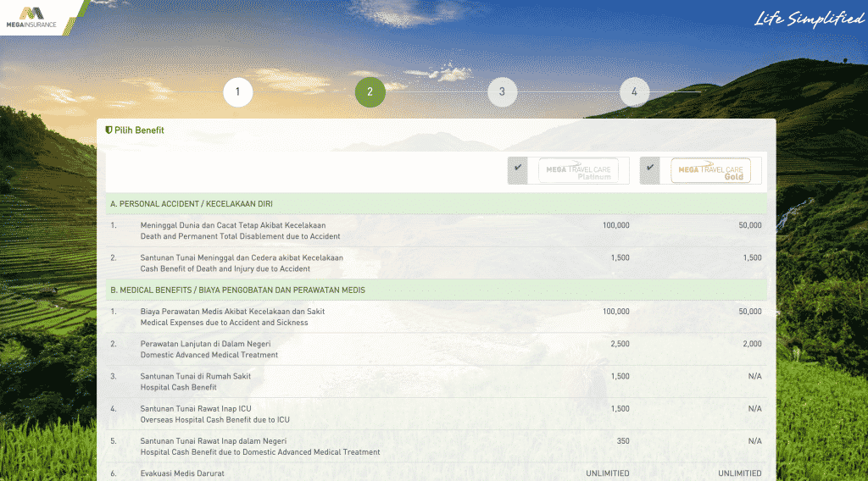Click Platinum 100,000 for Biaya Perawatan Medis row

(615, 312)
